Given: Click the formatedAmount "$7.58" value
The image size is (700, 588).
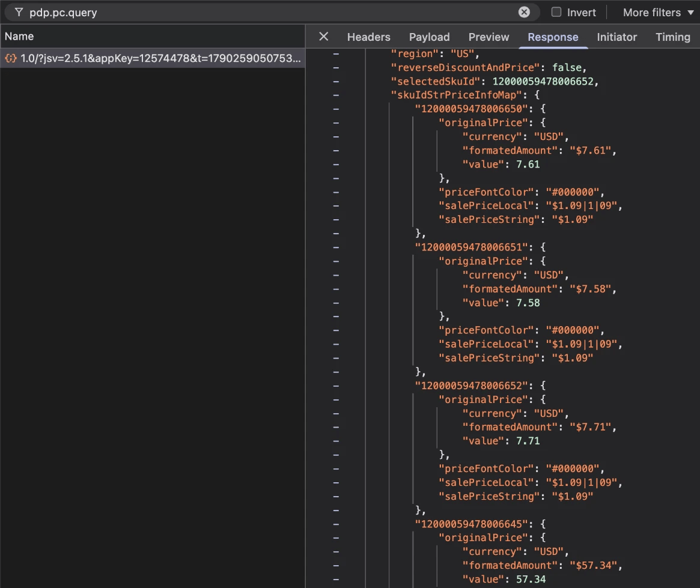Looking at the screenshot, I should tap(590, 289).
